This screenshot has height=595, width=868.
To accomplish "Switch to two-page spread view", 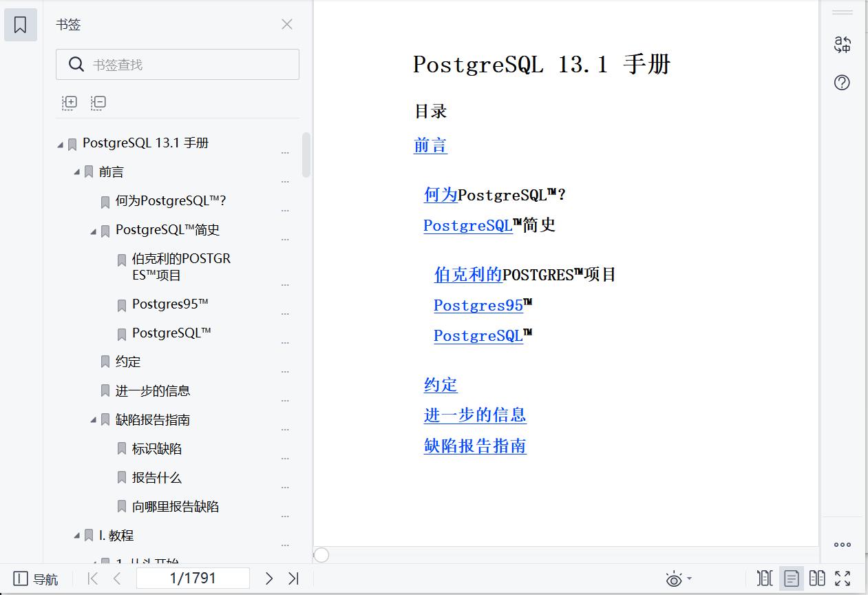I will (x=818, y=578).
